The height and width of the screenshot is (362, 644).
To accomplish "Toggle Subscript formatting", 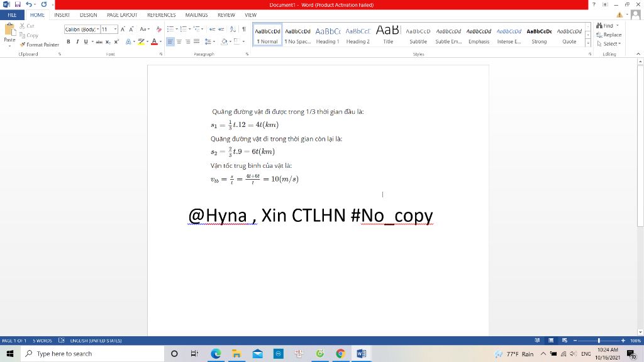I will click(x=108, y=41).
